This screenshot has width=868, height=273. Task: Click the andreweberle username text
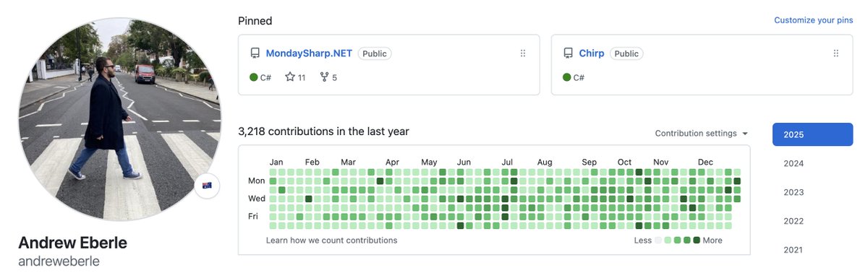click(x=59, y=261)
